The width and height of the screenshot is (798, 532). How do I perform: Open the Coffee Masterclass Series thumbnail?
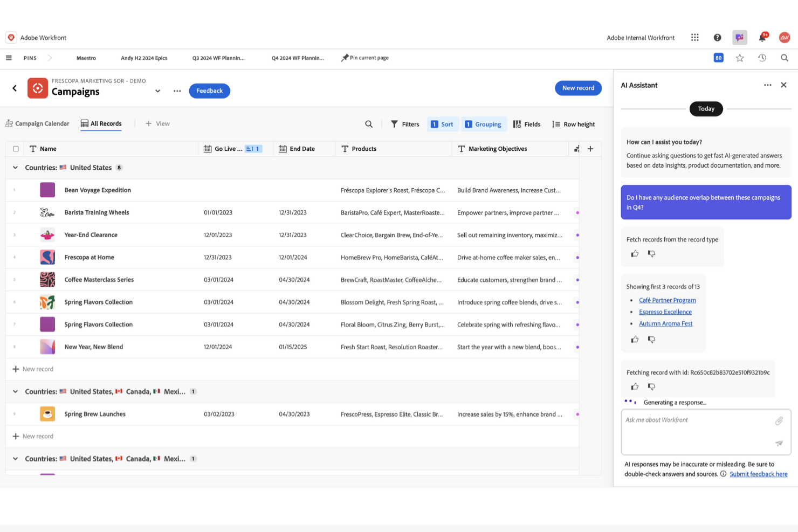tap(47, 280)
